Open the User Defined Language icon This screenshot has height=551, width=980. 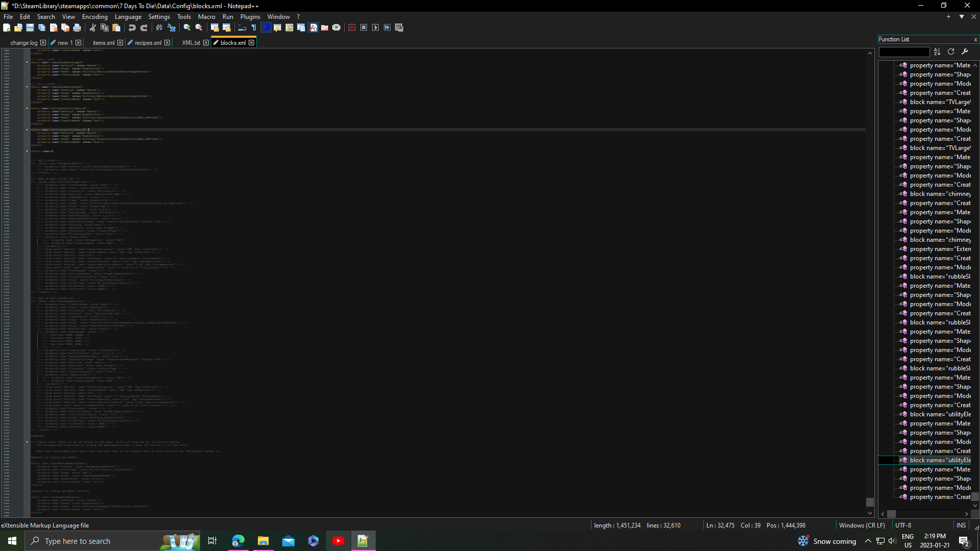tap(278, 28)
